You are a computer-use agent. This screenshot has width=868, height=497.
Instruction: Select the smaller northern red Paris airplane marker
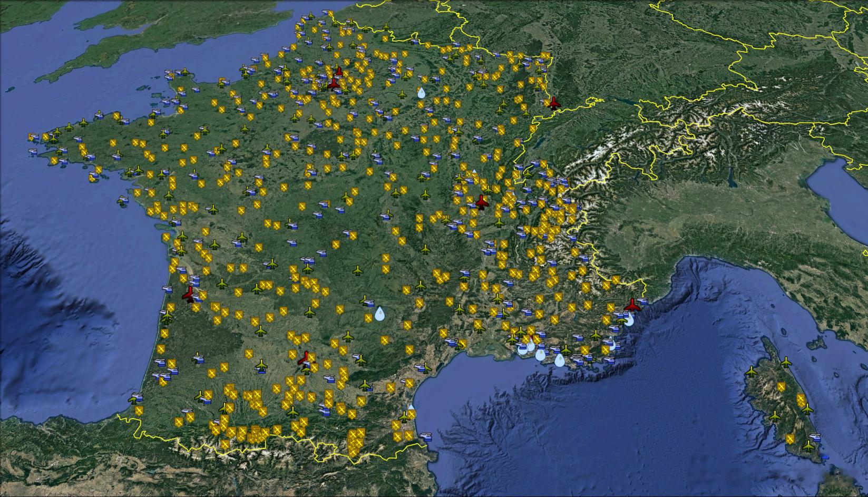click(339, 71)
